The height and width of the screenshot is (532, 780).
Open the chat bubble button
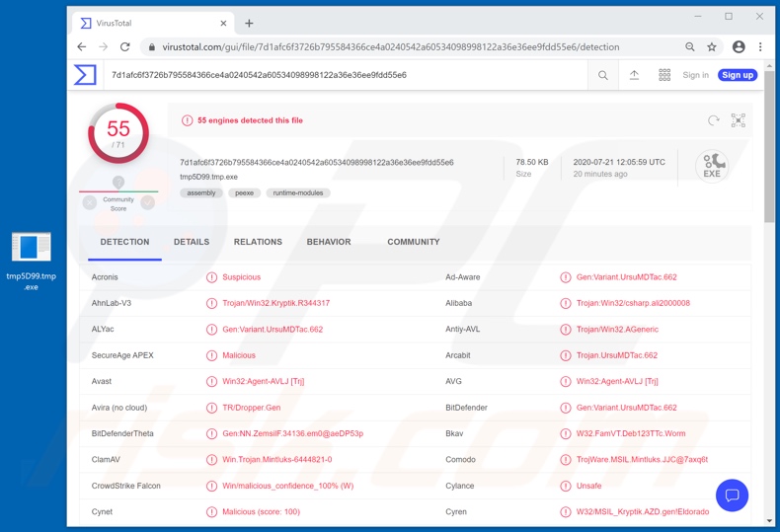click(x=732, y=495)
